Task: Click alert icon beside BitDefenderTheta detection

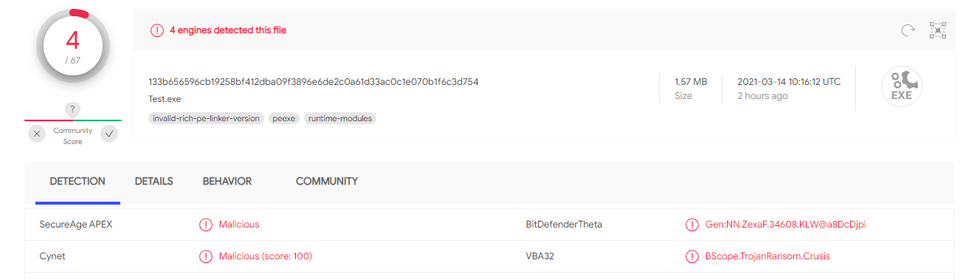Action: click(691, 225)
